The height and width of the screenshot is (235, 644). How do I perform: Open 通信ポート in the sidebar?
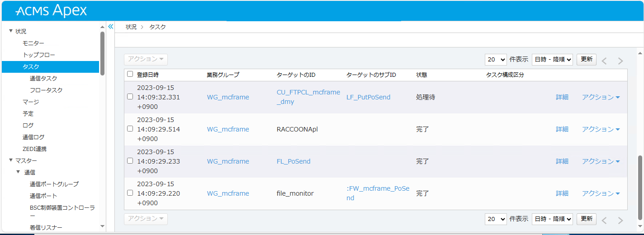click(x=43, y=196)
